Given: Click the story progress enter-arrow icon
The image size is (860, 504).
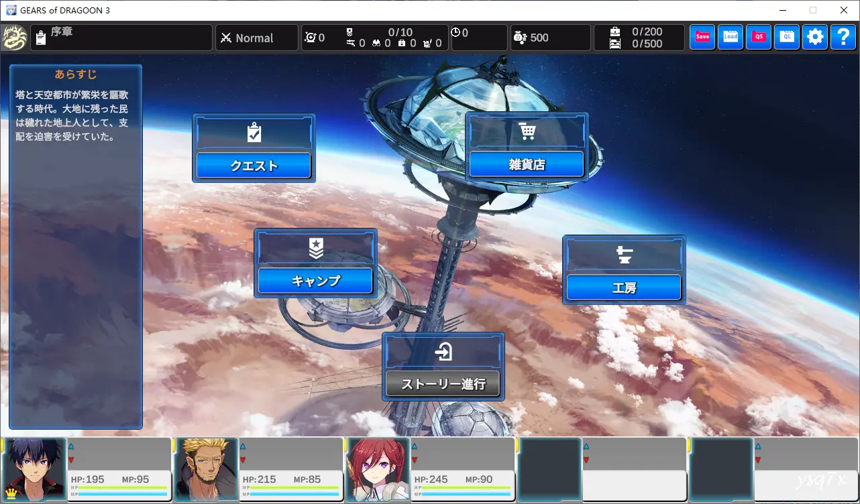Looking at the screenshot, I should (443, 351).
